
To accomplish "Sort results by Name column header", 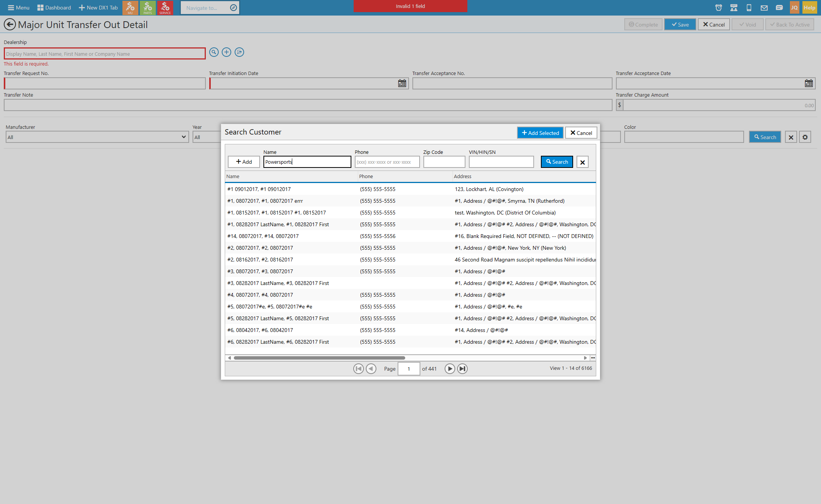I will coord(291,177).
